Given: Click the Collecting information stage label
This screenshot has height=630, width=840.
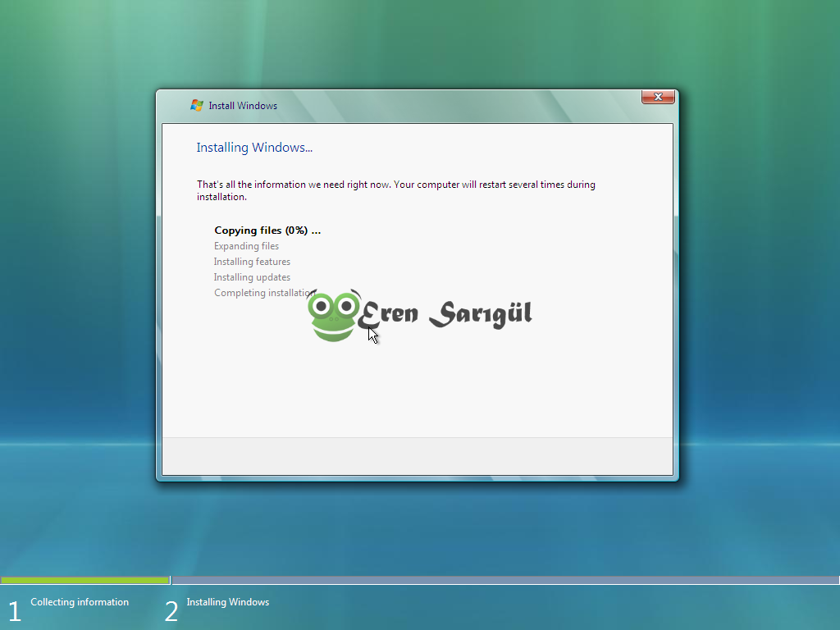Looking at the screenshot, I should point(80,602).
